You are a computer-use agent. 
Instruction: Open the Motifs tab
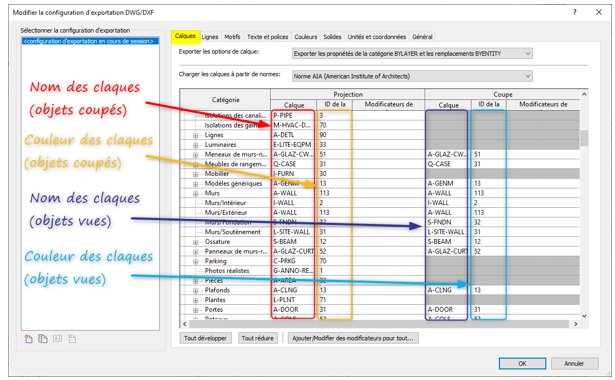(232, 37)
